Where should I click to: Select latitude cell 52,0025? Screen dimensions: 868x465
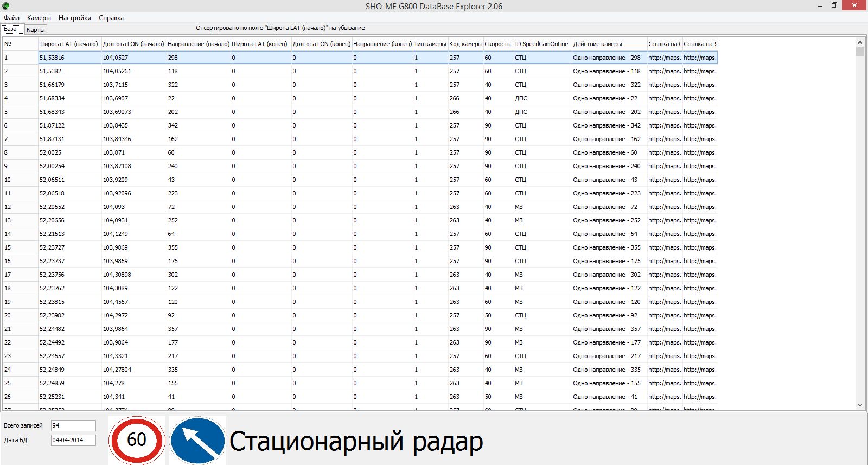tap(70, 152)
